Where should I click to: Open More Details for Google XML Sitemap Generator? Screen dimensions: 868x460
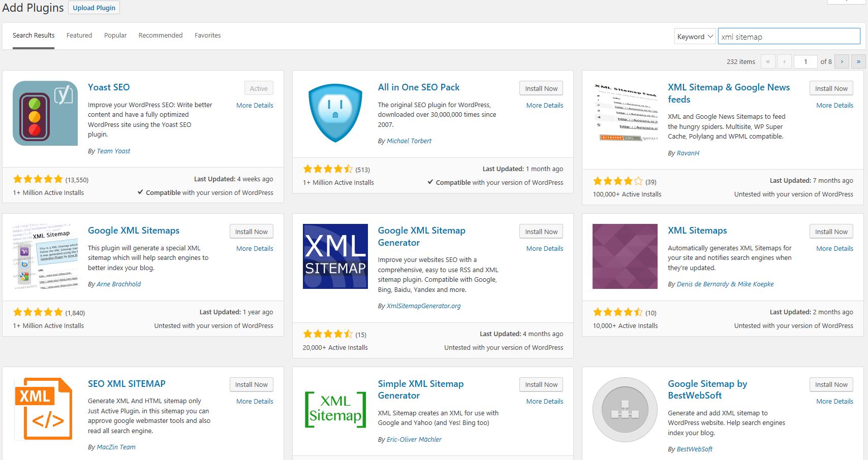(x=545, y=248)
